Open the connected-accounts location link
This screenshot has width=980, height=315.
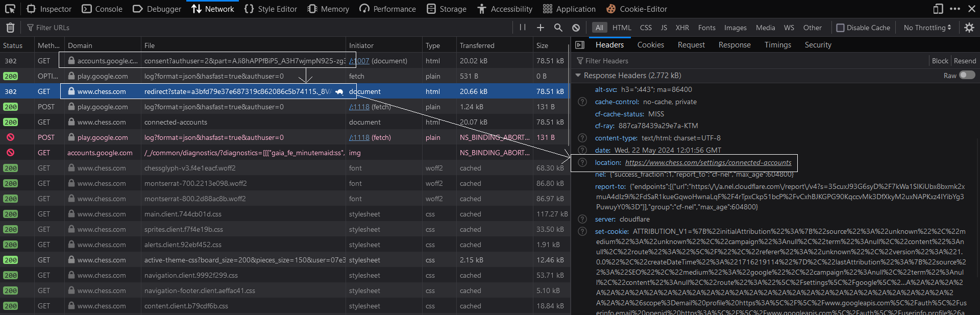point(708,162)
